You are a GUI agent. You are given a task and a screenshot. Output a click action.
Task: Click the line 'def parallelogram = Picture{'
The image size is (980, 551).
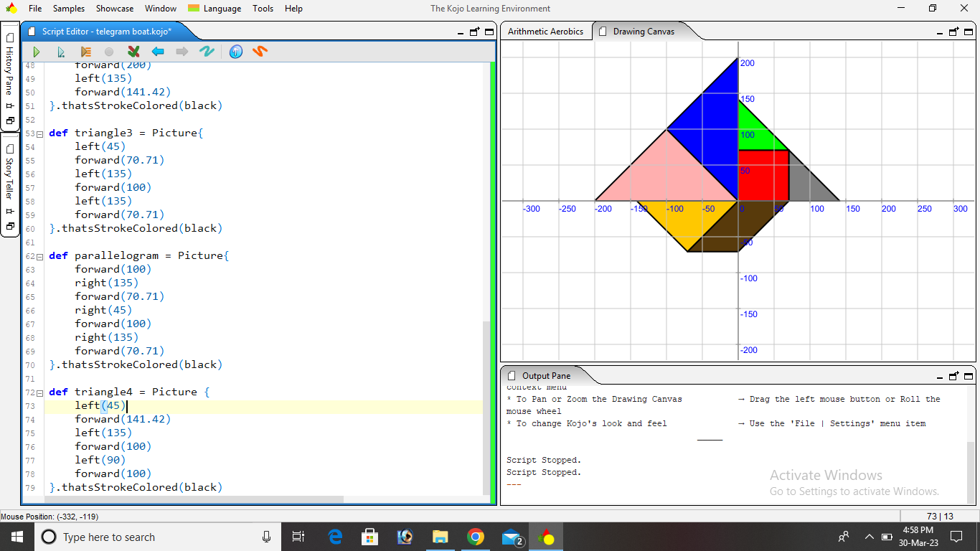(138, 255)
